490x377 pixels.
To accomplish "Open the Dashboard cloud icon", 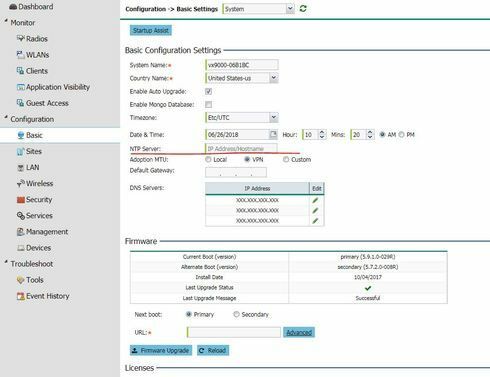I will (x=13, y=7).
